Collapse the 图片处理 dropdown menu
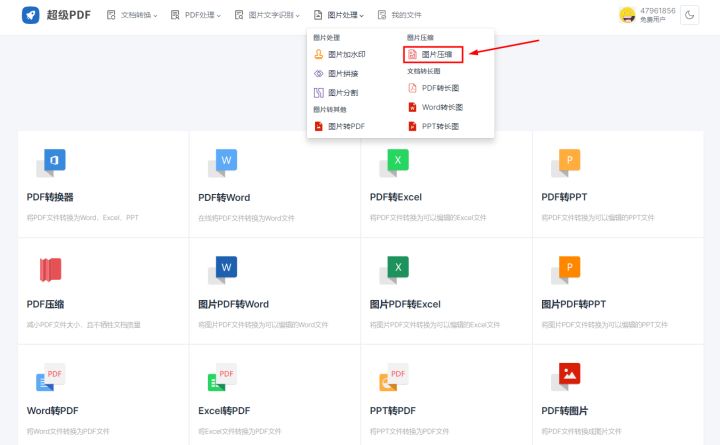 (x=339, y=15)
